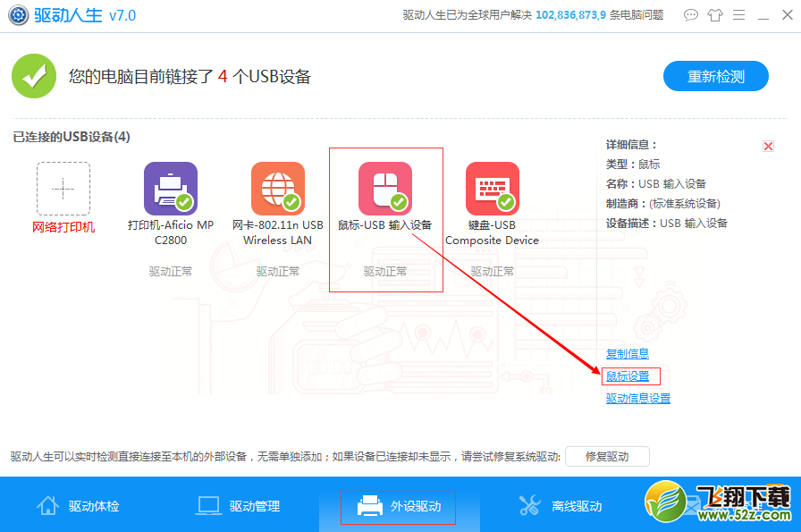Click 网卡-802.11n USB Wireless LAN label
This screenshot has height=532, width=801.
click(278, 232)
